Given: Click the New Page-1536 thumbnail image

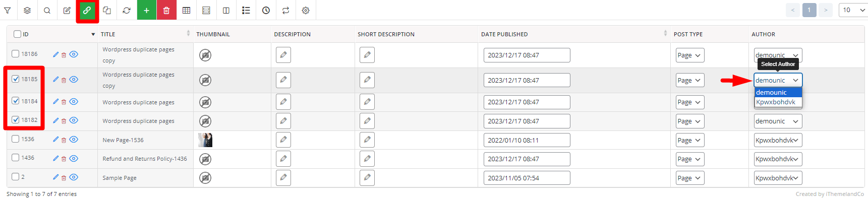Looking at the screenshot, I should pos(205,140).
